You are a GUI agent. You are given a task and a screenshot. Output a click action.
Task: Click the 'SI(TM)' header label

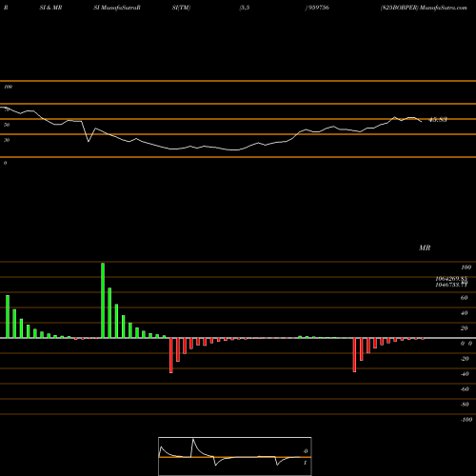point(181,8)
